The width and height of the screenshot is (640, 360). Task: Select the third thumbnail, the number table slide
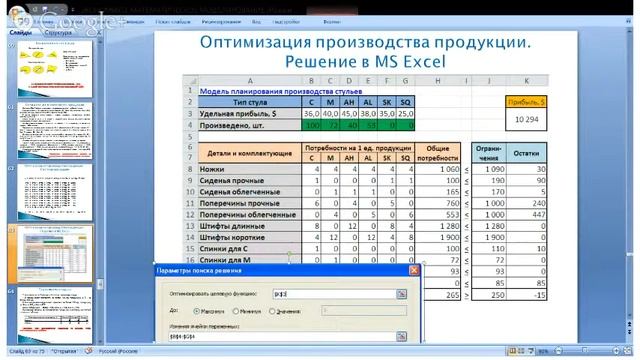point(55,192)
